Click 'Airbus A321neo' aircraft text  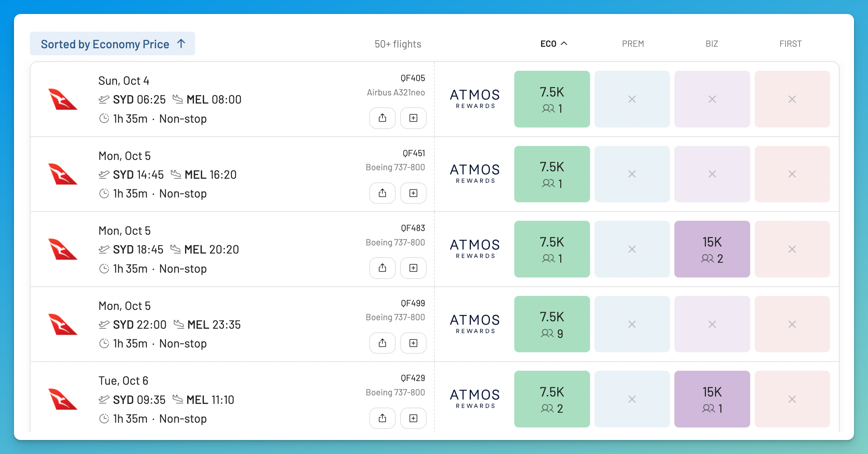(x=396, y=92)
